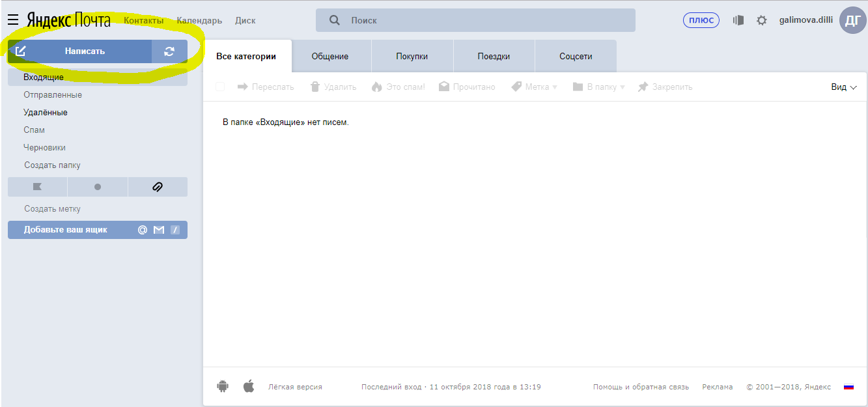
Task: Filter messages with attachments via the paperclip icon
Action: [158, 187]
